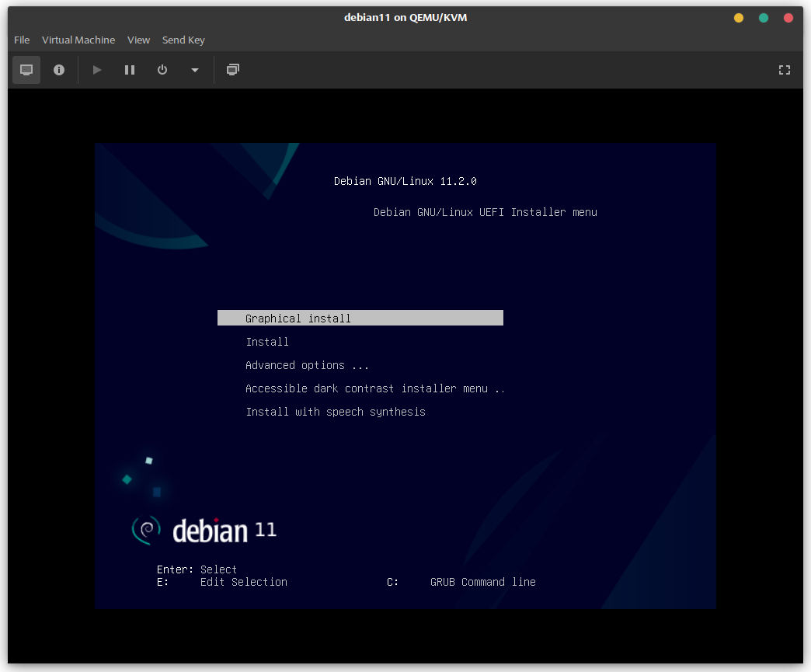Click the debian 11 logo
The width and height of the screenshot is (811, 672).
(x=204, y=531)
